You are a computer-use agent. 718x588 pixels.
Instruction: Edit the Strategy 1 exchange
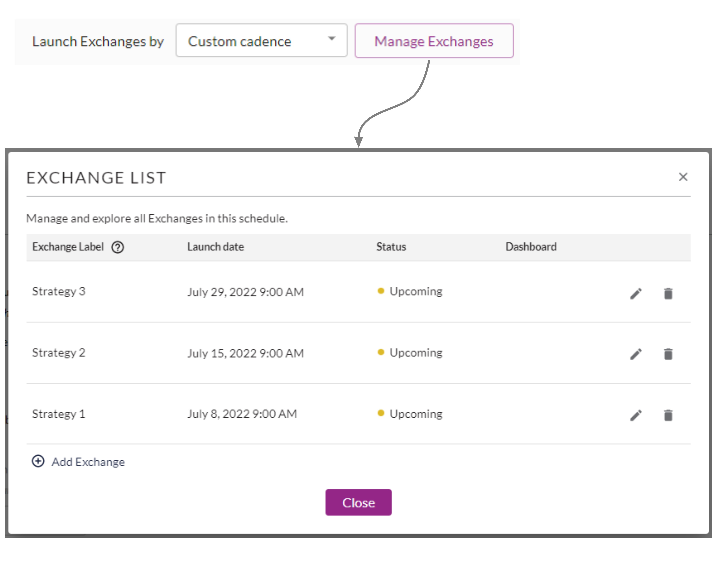[636, 415]
